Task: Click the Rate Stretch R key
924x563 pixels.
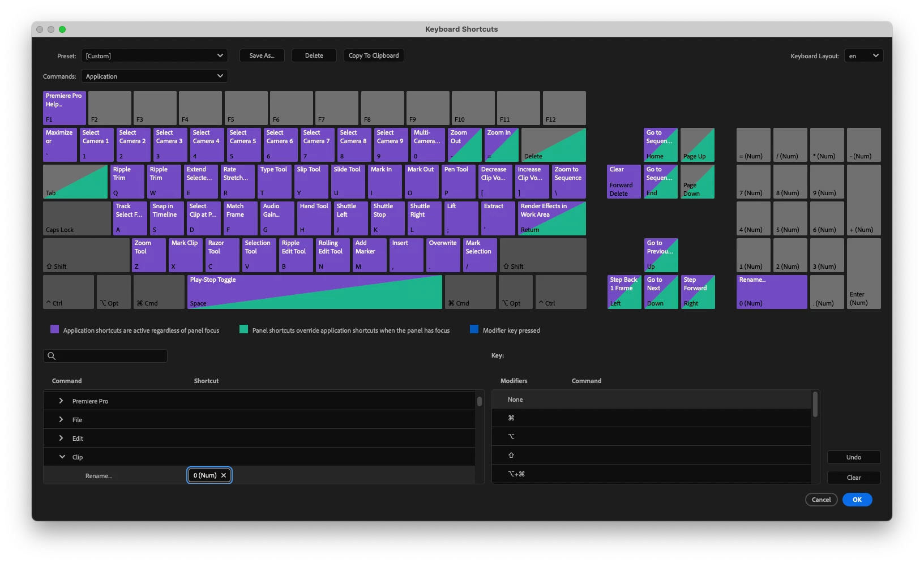Action: point(238,182)
